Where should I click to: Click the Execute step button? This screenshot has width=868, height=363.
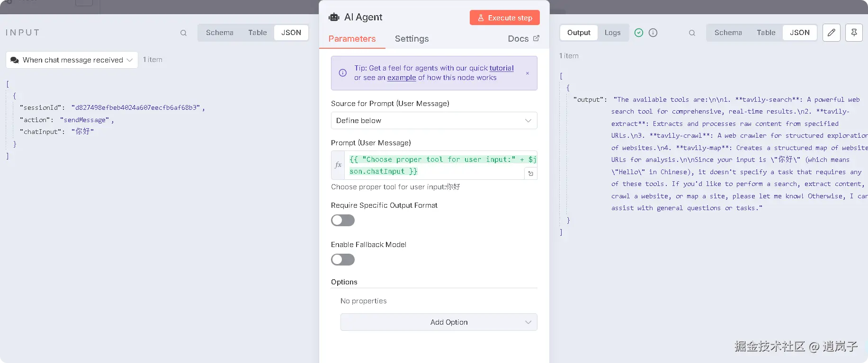coord(504,18)
